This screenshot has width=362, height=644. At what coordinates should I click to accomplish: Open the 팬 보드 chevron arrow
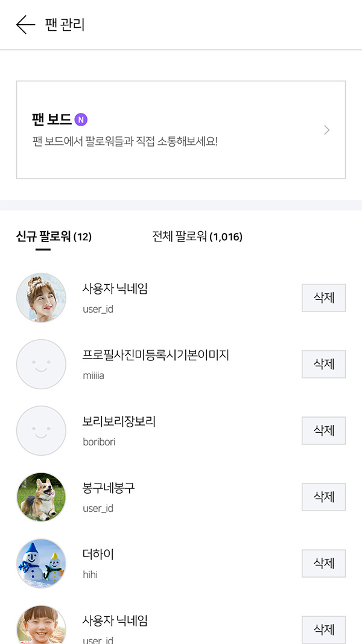[326, 130]
